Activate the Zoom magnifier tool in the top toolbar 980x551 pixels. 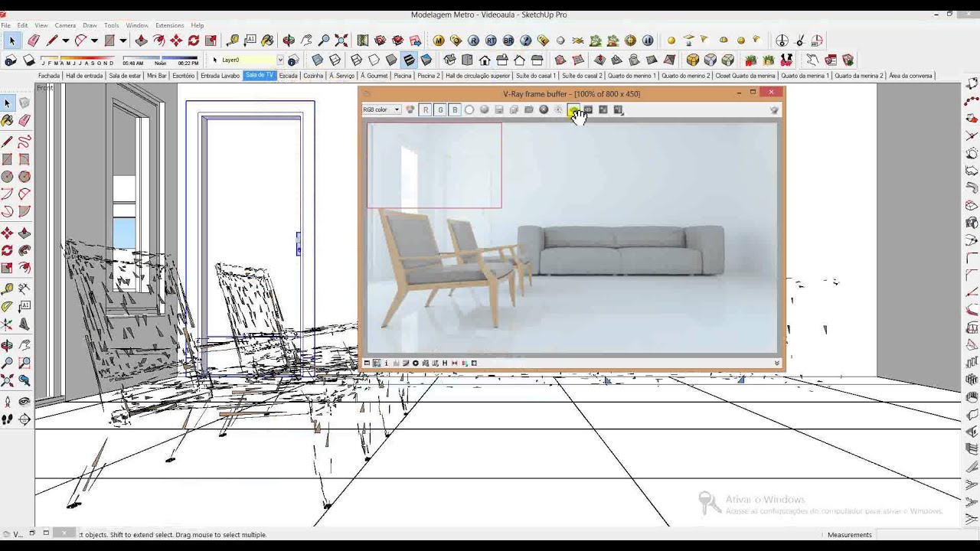point(324,41)
